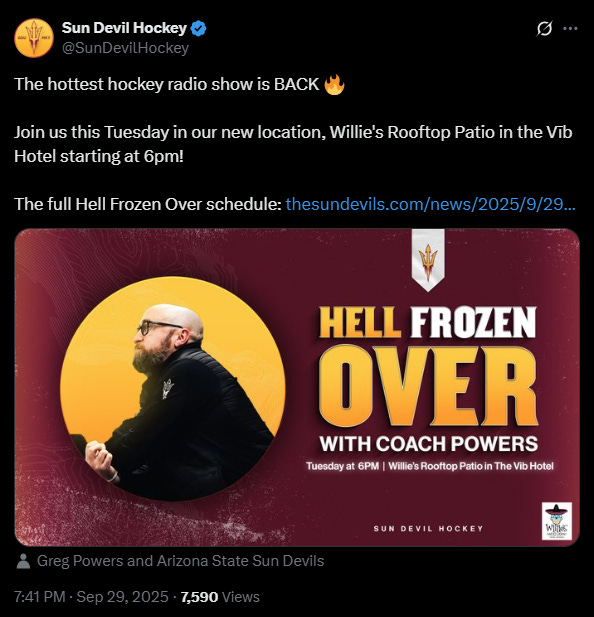This screenshot has height=617, width=594.
Task: Click the HELL FROZEN OVER title graphic
Action: [x=428, y=367]
